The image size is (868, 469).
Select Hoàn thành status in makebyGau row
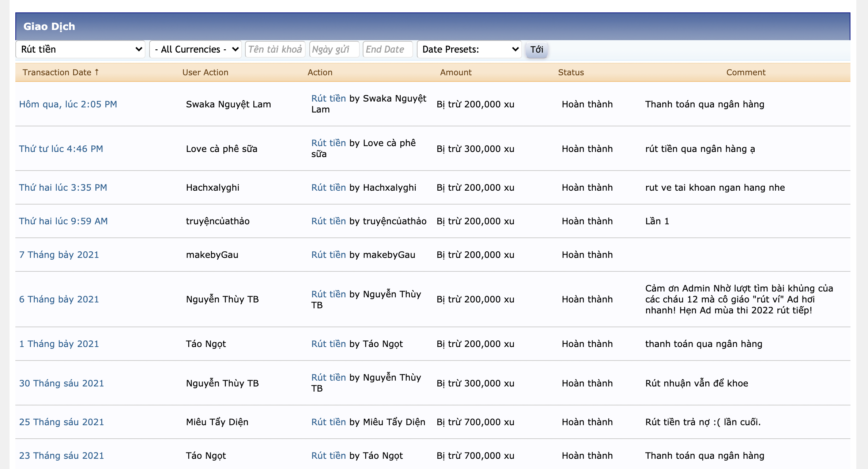pyautogui.click(x=587, y=255)
